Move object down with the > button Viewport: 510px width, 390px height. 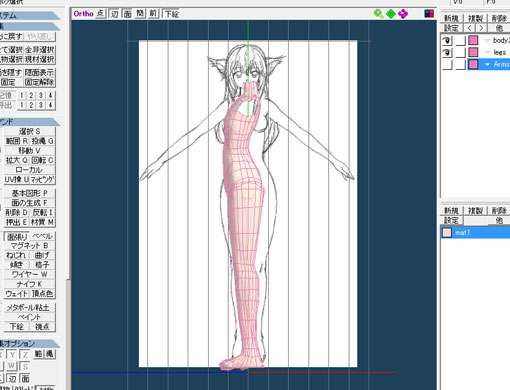[481, 28]
